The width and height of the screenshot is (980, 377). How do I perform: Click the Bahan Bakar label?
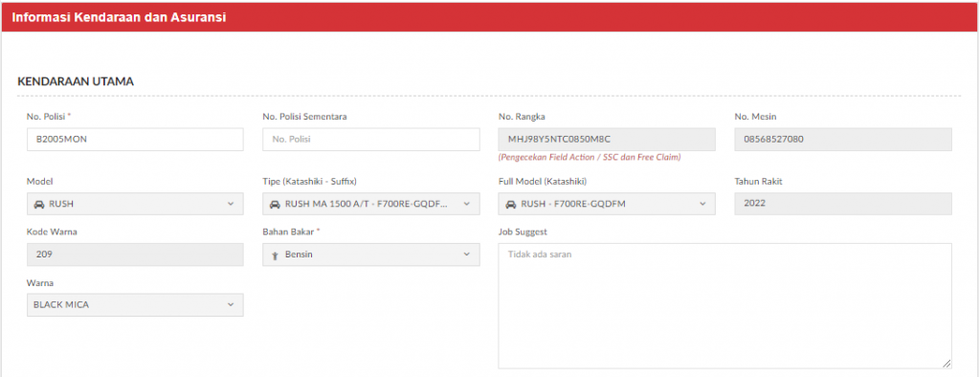click(x=291, y=232)
